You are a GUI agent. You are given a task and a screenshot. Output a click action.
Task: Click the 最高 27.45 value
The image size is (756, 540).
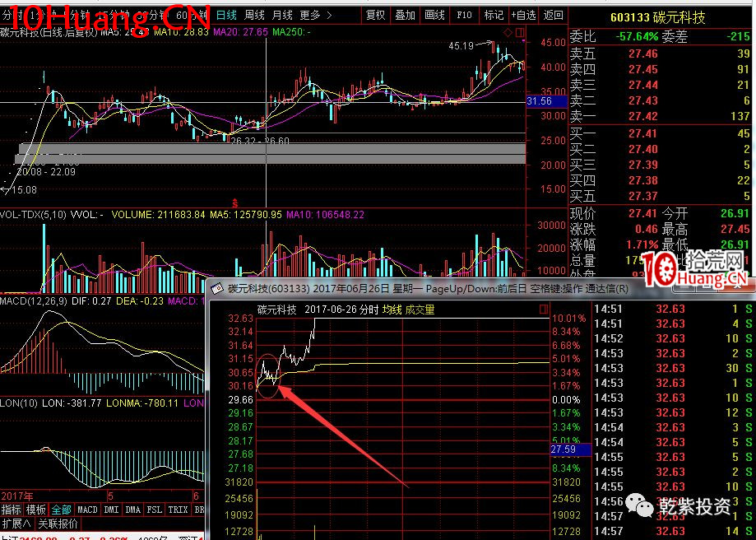point(735,229)
